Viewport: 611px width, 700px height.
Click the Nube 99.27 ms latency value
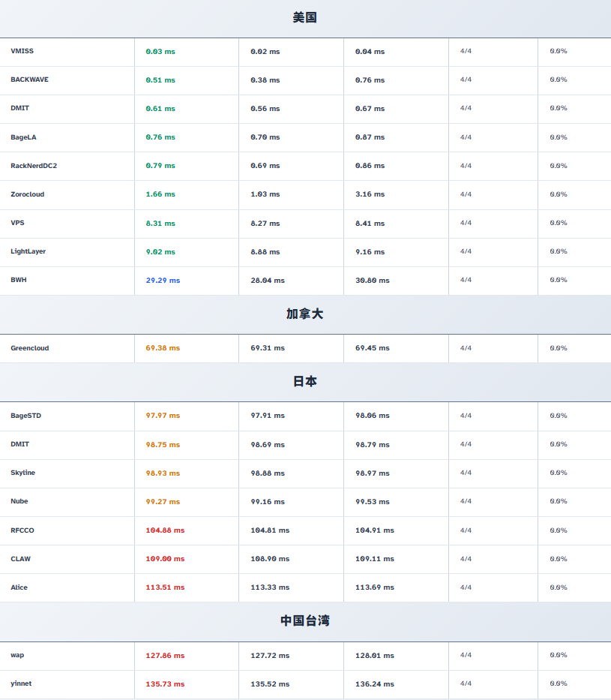click(163, 502)
